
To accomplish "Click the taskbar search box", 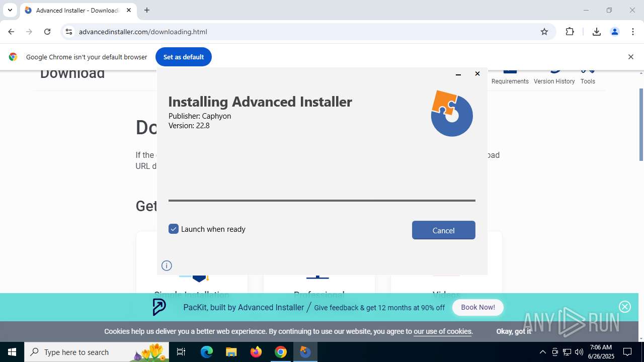I will coord(97,352).
